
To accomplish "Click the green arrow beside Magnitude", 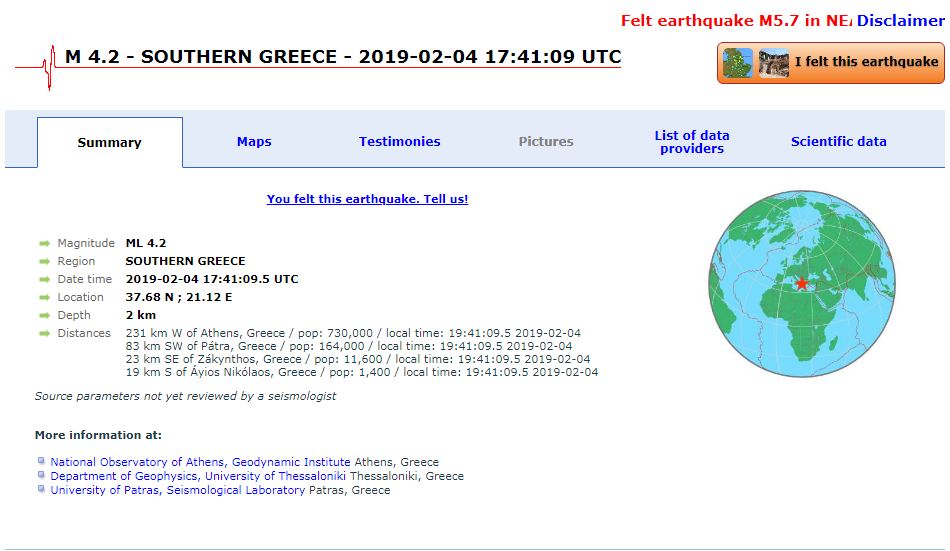I will click(x=44, y=244).
